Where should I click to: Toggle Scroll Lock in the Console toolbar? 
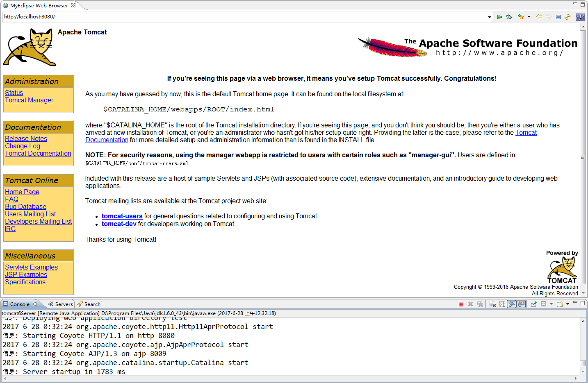[x=502, y=304]
